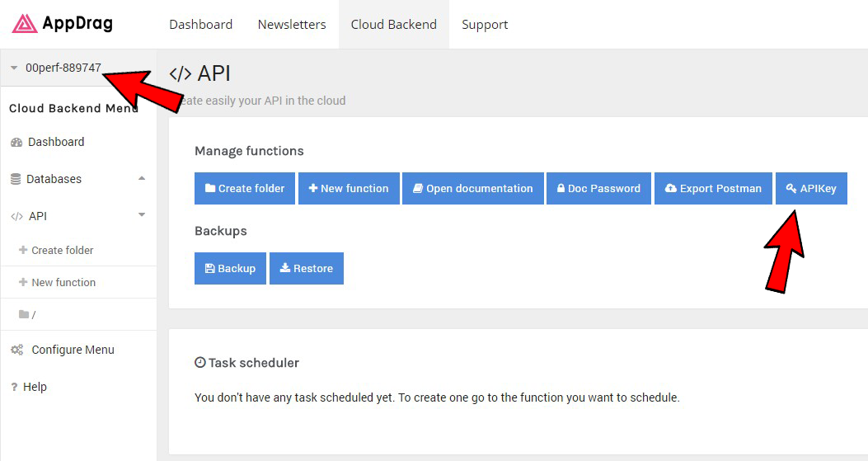Click the Cloud Backend Menu heading

point(73,108)
